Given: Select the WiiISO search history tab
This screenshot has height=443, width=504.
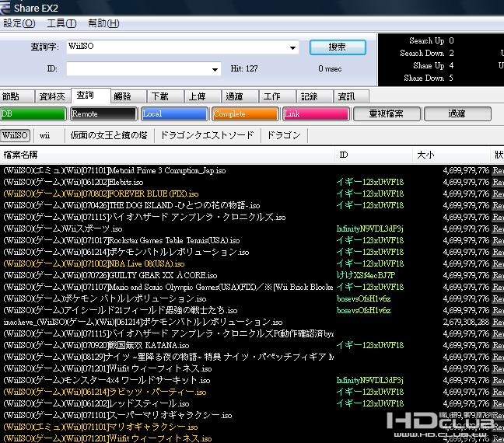Looking at the screenshot, I should [15, 135].
